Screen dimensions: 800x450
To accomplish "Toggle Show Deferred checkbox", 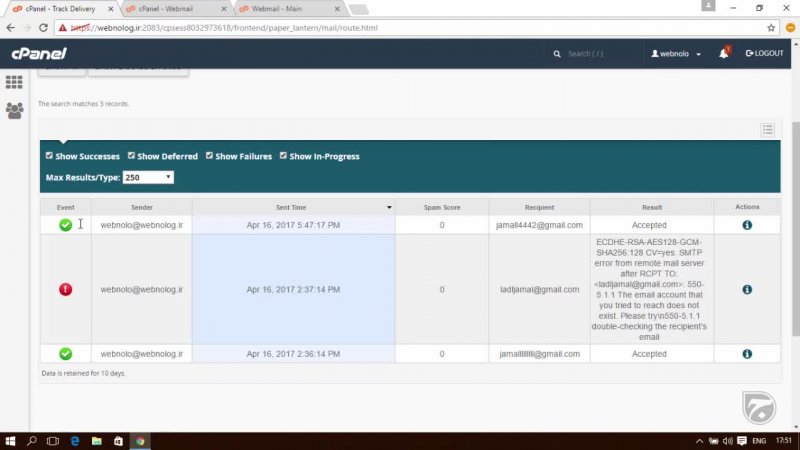I will click(x=131, y=156).
